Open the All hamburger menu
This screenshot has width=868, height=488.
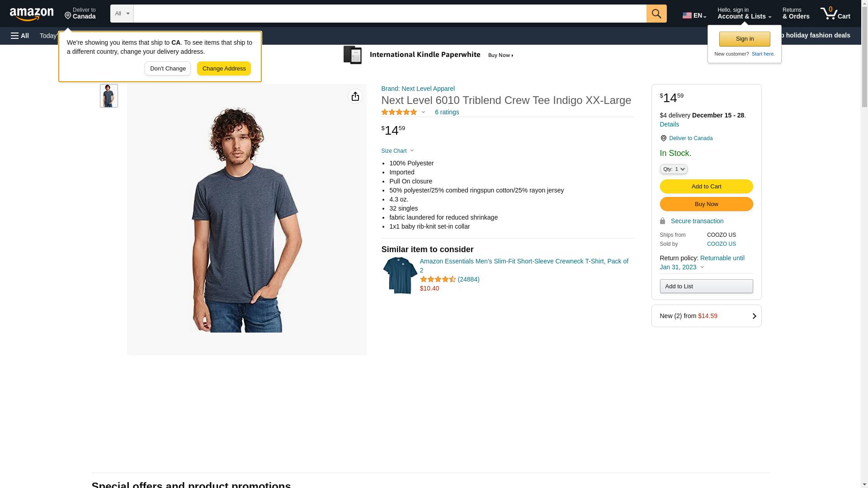click(20, 36)
